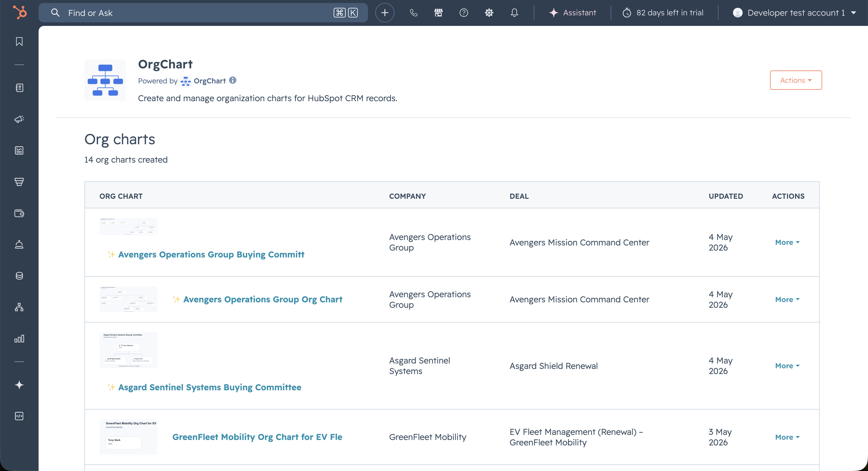
Task: Expand More for Avengers Operations Group Org Chart
Action: pyautogui.click(x=788, y=300)
